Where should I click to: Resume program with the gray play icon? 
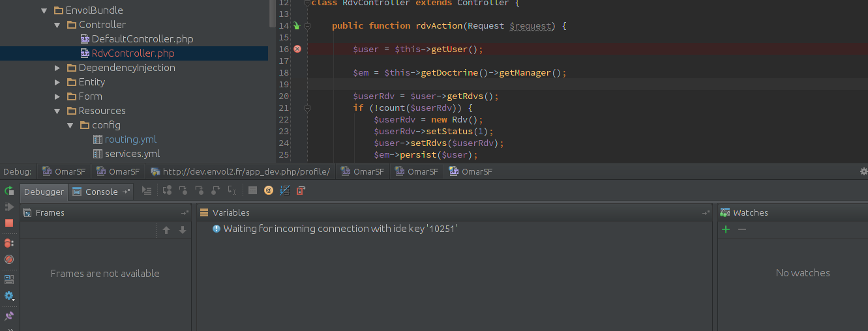[x=9, y=207]
